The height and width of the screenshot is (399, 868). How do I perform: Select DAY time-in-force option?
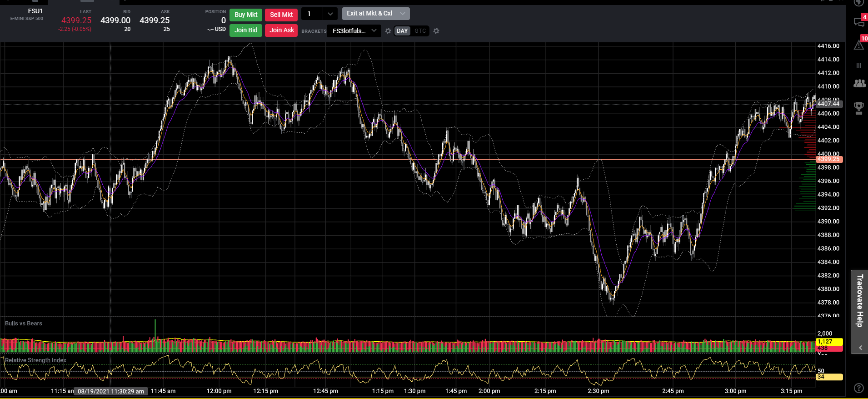pyautogui.click(x=402, y=31)
